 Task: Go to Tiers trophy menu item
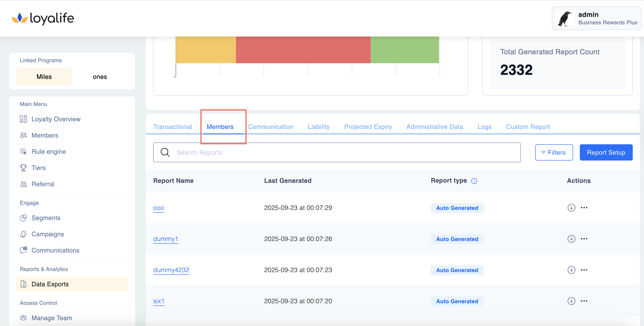click(38, 168)
